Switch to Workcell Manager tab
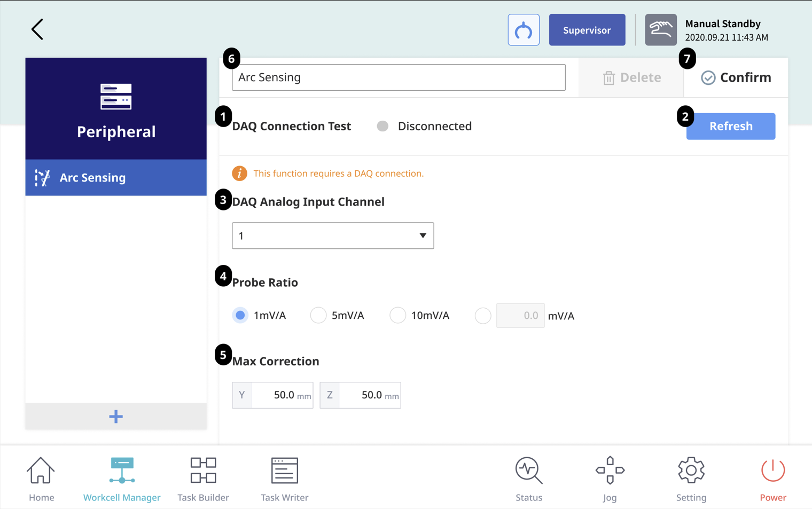This screenshot has height=509, width=812. click(122, 479)
